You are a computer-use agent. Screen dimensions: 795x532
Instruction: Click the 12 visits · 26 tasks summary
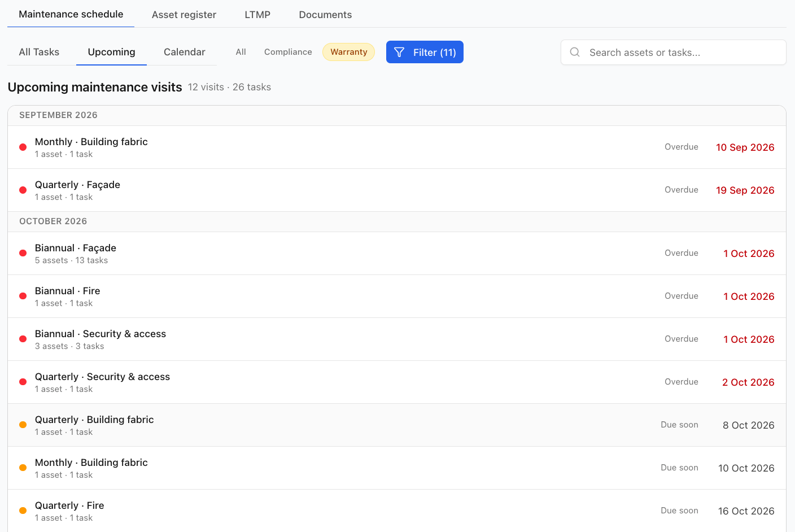click(x=229, y=87)
